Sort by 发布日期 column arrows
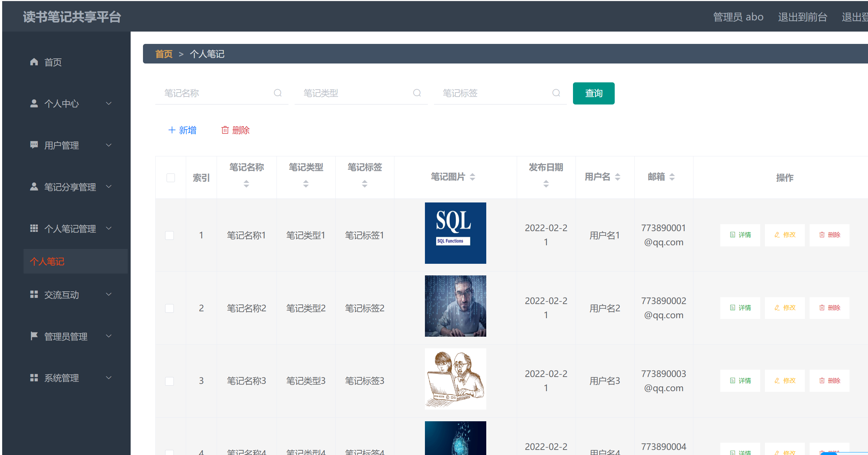Viewport: 868px width, 455px height. (546, 184)
